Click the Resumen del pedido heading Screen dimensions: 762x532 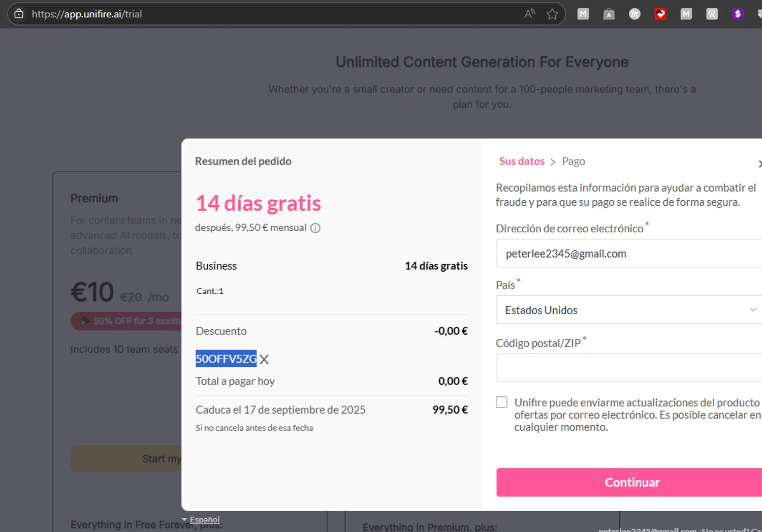click(243, 161)
